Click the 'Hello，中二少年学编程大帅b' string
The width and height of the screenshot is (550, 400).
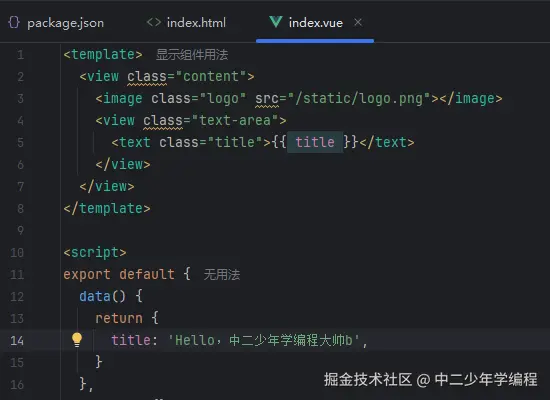pyautogui.click(x=264, y=340)
